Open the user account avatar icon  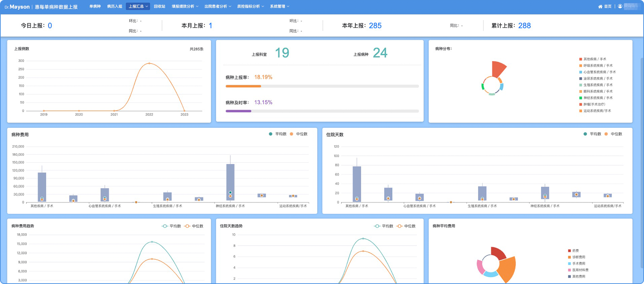point(620,6)
